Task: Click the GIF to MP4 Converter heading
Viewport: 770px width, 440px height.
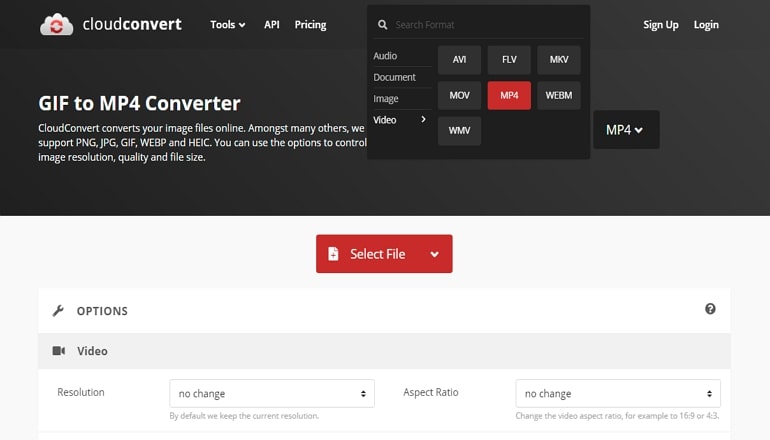Action: click(139, 103)
